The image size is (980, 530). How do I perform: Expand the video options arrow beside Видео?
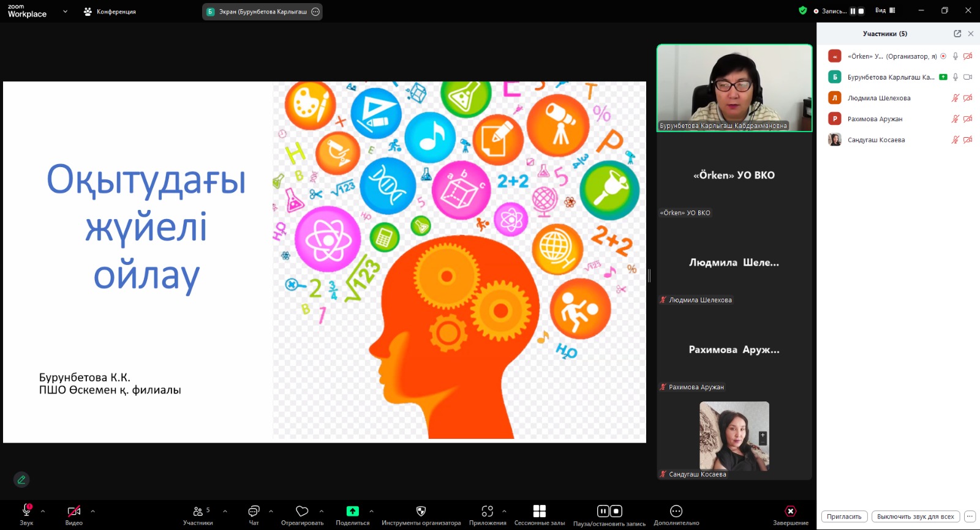tap(92, 511)
